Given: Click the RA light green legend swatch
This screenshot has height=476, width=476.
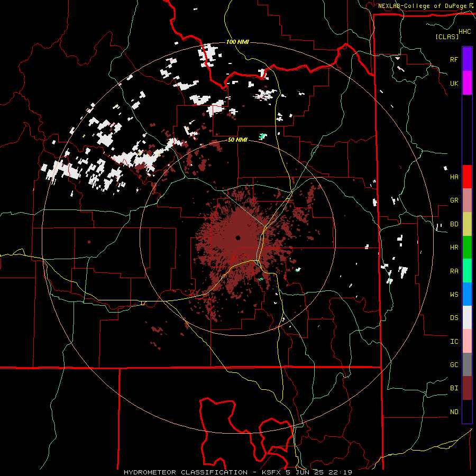Looking at the screenshot, I should (467, 271).
